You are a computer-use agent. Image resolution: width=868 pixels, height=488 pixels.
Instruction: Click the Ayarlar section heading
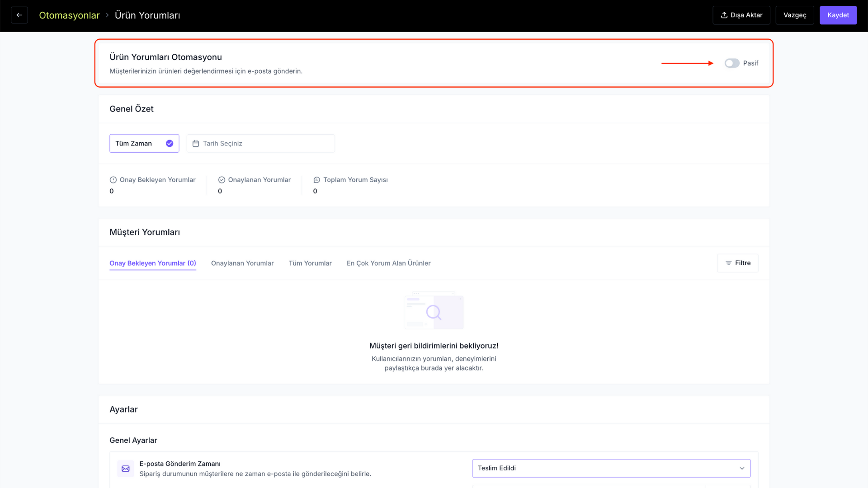[123, 409]
